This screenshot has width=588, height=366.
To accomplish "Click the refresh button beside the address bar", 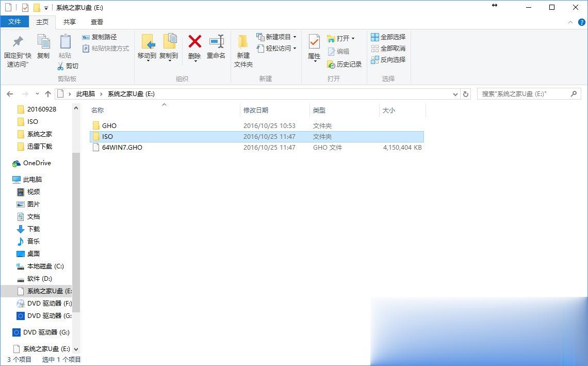I will pyautogui.click(x=466, y=94).
